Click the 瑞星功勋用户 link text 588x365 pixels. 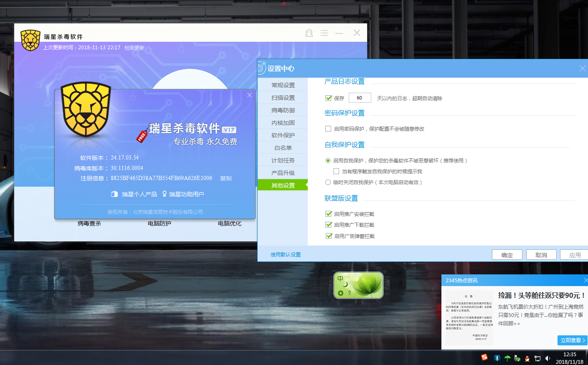[x=187, y=194]
